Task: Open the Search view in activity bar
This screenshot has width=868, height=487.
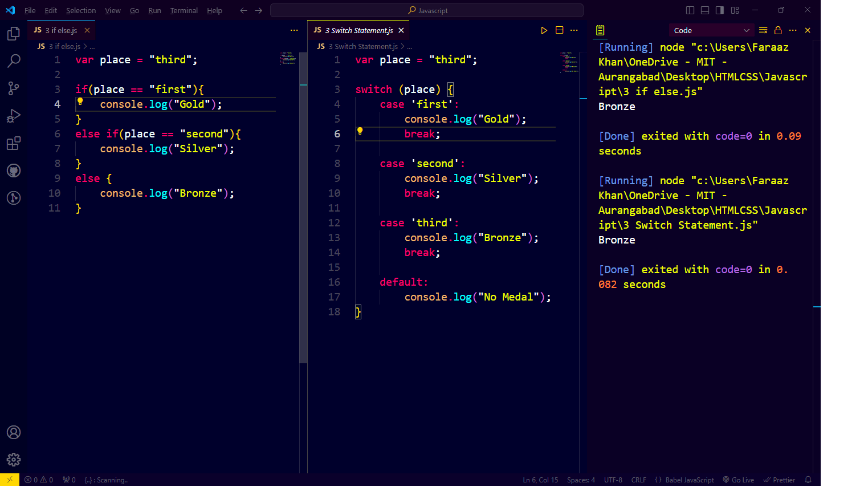Action: point(14,61)
